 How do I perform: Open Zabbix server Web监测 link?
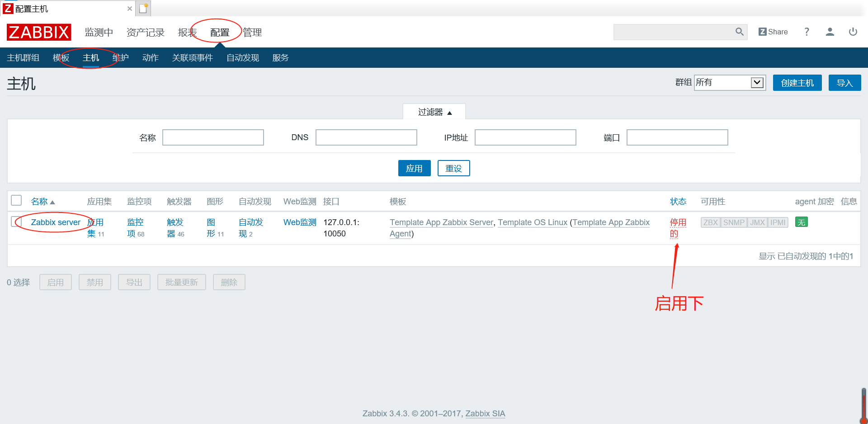point(300,222)
